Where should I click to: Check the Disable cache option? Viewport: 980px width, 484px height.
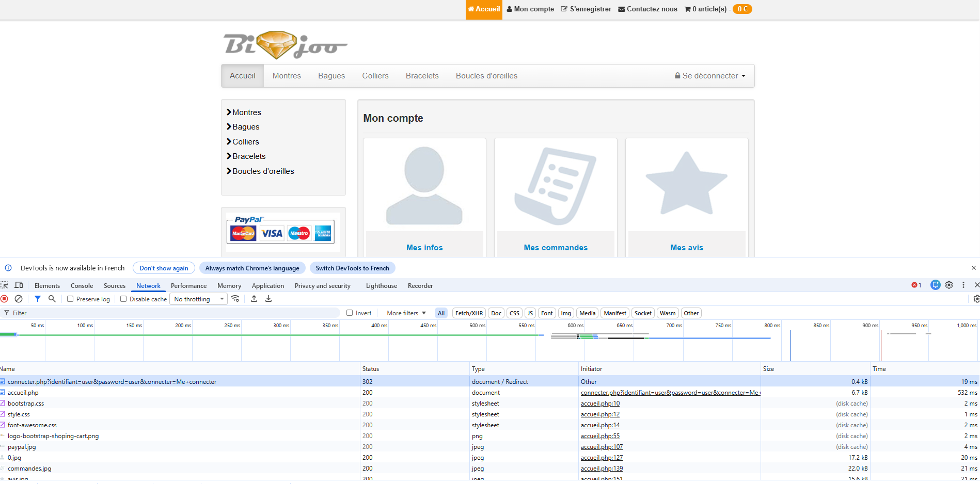point(123,299)
